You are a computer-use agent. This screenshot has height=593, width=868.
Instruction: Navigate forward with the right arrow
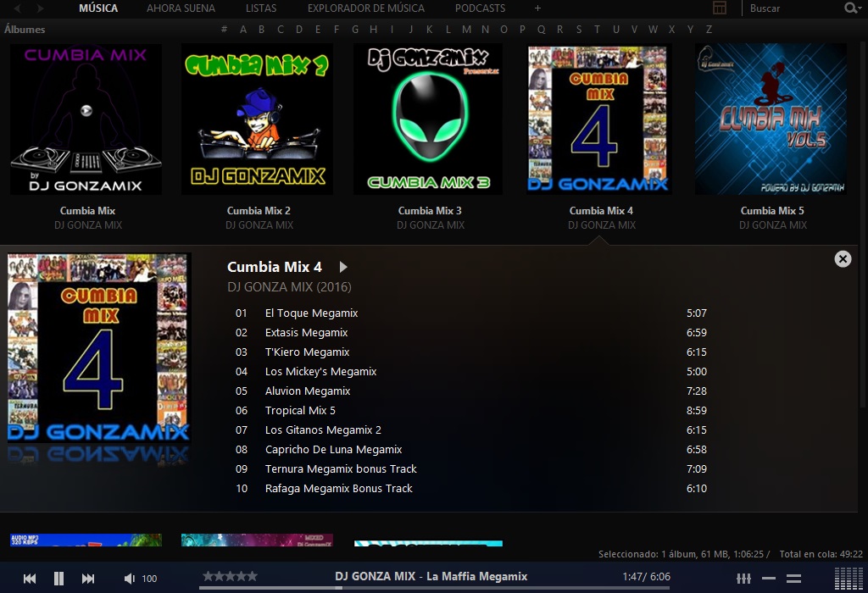pos(40,8)
